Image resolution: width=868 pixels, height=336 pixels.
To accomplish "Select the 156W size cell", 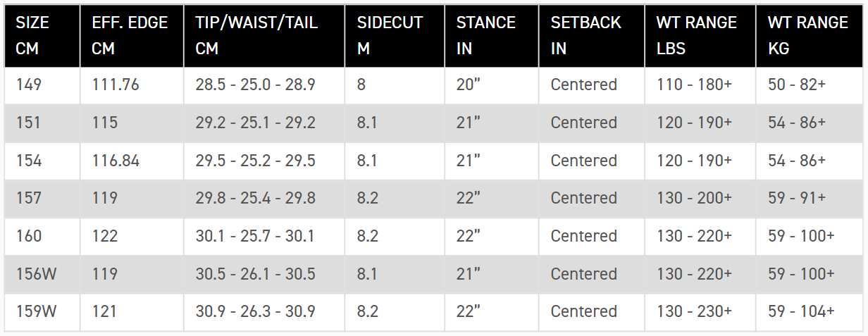I will [37, 273].
